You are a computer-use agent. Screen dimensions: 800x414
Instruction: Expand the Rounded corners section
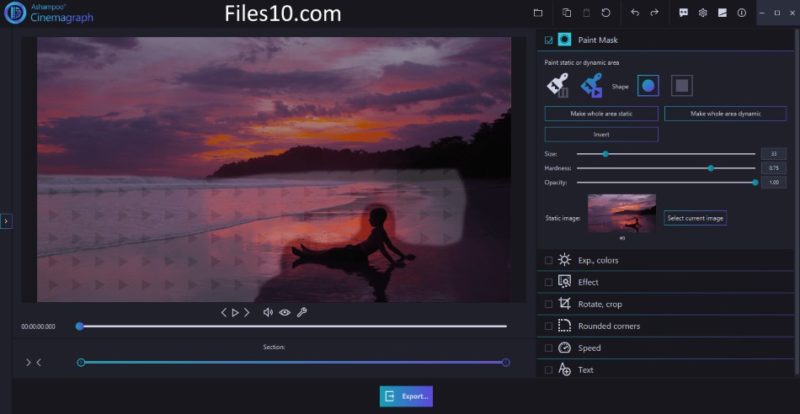point(665,326)
